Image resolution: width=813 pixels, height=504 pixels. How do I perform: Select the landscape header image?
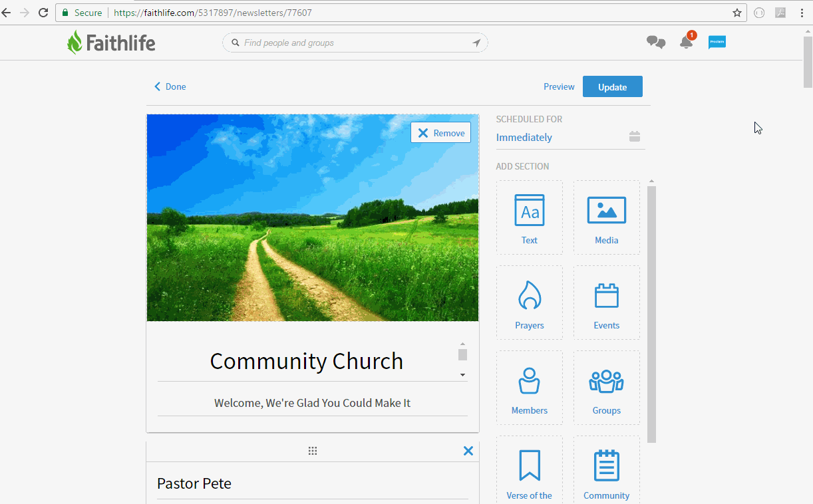tap(313, 217)
